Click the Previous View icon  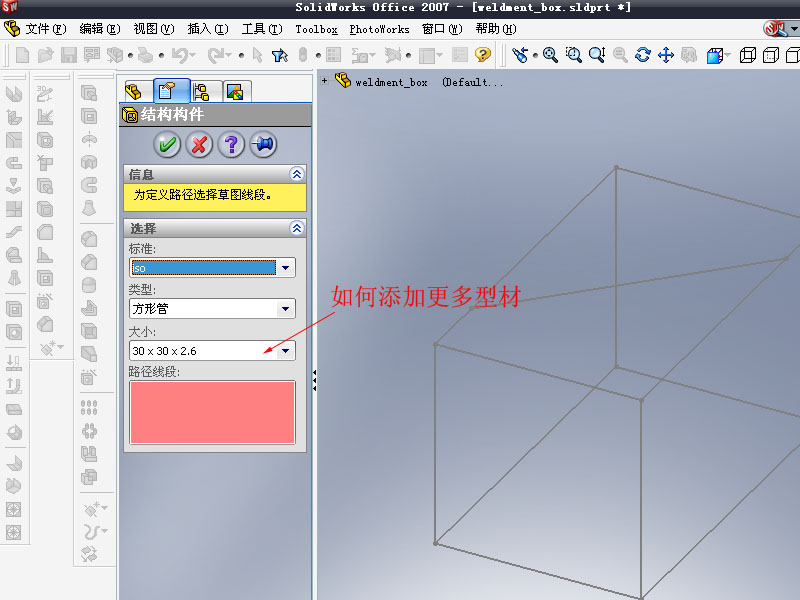(520, 55)
